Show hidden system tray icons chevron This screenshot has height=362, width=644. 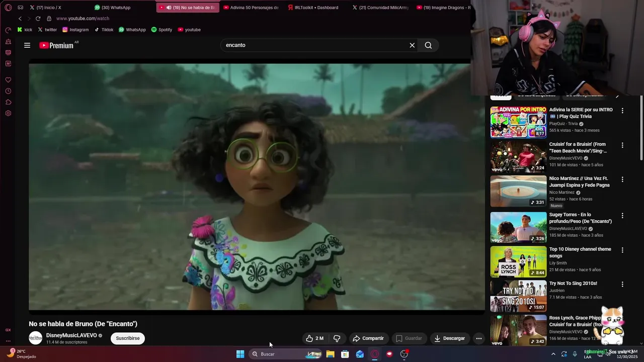[x=553, y=354]
